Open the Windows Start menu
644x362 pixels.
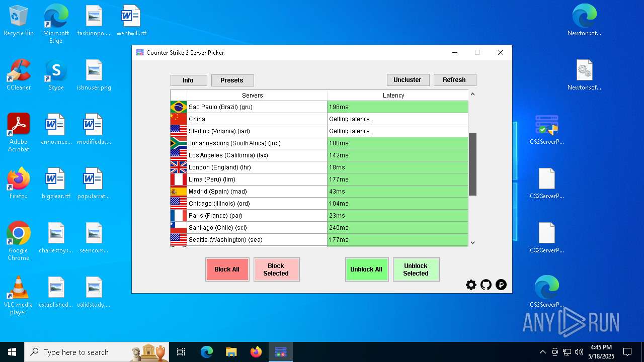[12, 352]
